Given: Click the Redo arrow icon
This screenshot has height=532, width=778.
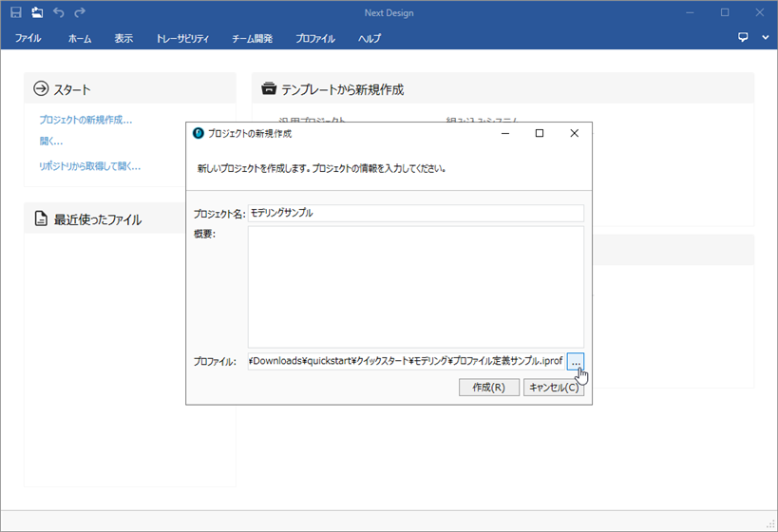Looking at the screenshot, I should click(80, 12).
